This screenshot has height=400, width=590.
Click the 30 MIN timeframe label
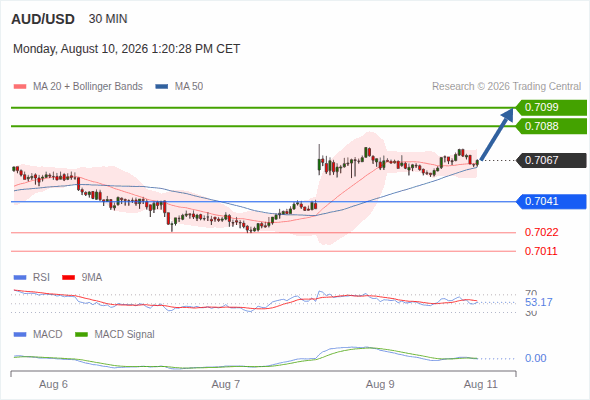pyautogui.click(x=108, y=19)
